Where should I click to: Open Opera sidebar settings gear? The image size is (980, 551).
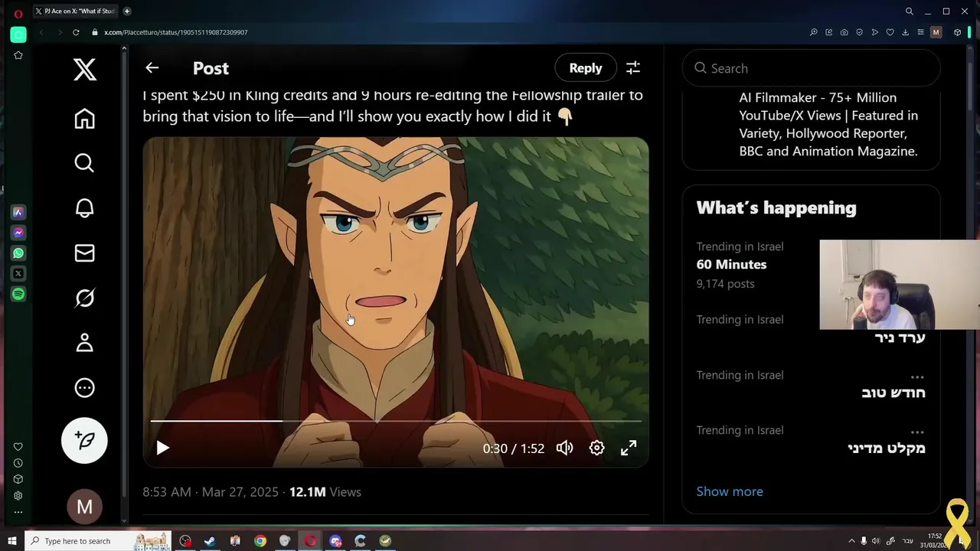(18, 496)
